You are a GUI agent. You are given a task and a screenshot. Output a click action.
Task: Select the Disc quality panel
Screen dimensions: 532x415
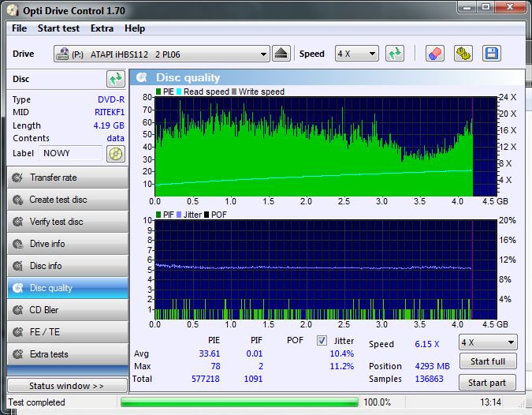point(68,288)
